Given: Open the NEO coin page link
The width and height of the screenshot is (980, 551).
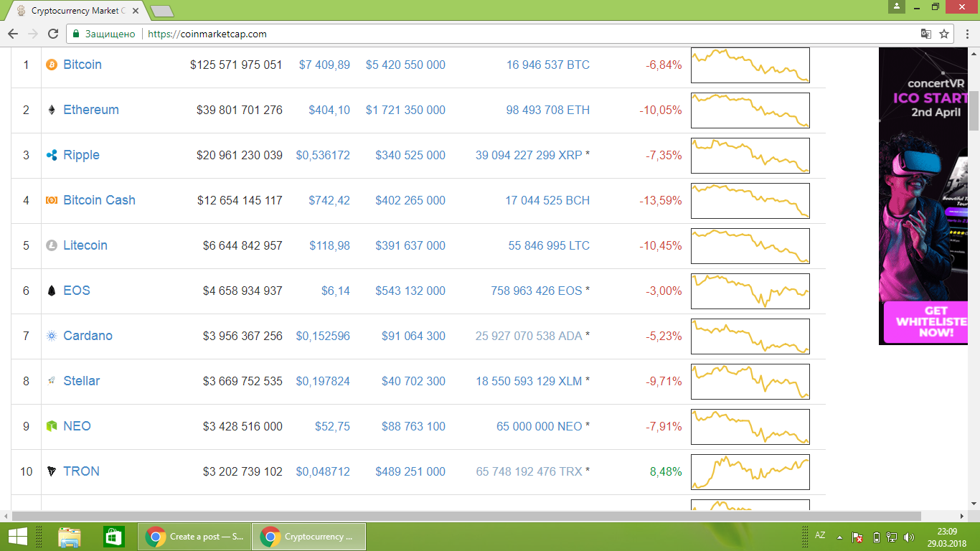Looking at the screenshot, I should coord(77,426).
